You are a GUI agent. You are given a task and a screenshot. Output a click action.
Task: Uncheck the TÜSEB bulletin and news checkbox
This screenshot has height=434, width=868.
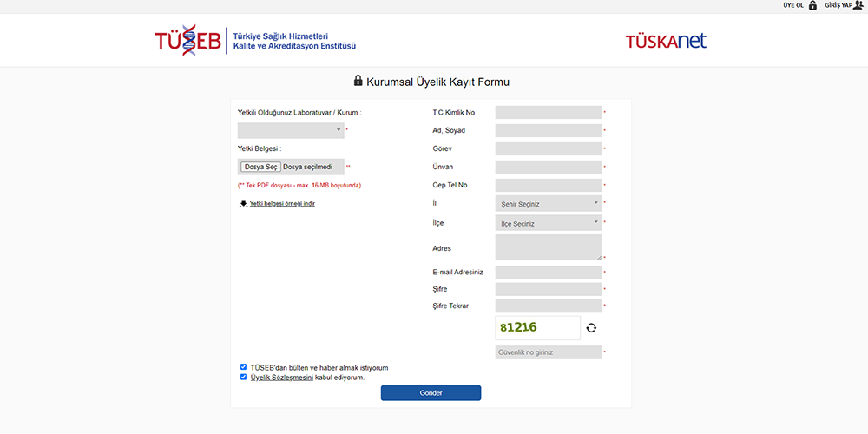tap(244, 367)
